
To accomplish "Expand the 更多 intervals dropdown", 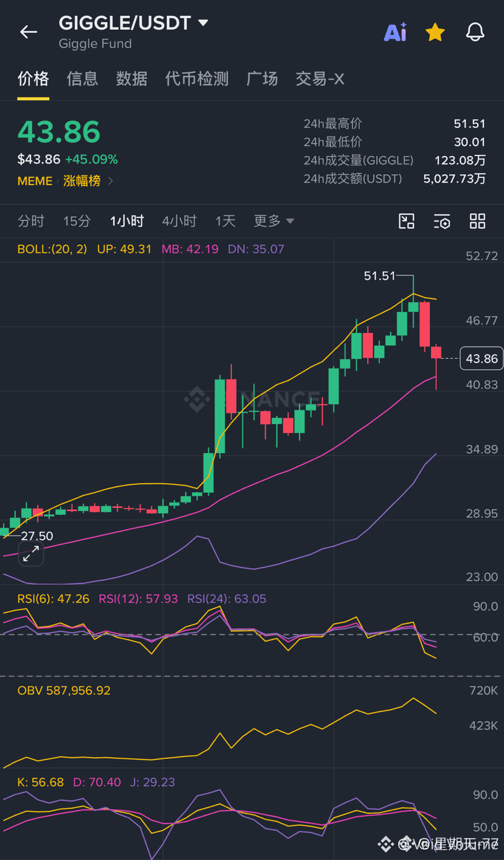I will [273, 221].
